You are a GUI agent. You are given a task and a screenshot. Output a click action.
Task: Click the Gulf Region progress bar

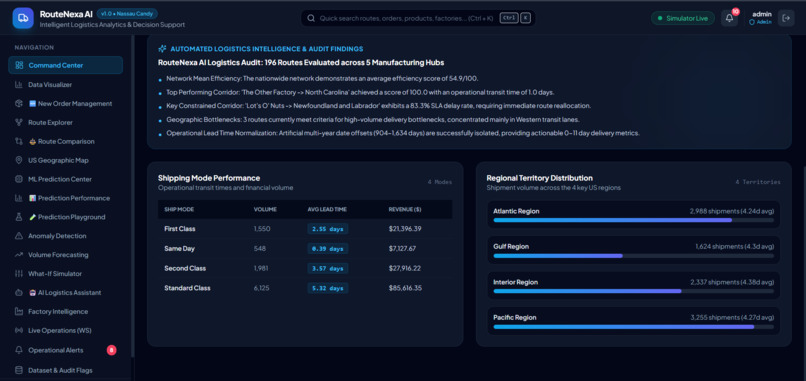(x=633, y=256)
